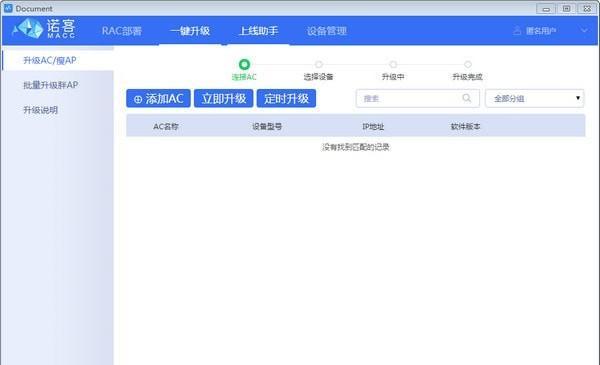This screenshot has width=600, height=365.
Task: Click the 设备型号 column header
Action: pyautogui.click(x=267, y=127)
